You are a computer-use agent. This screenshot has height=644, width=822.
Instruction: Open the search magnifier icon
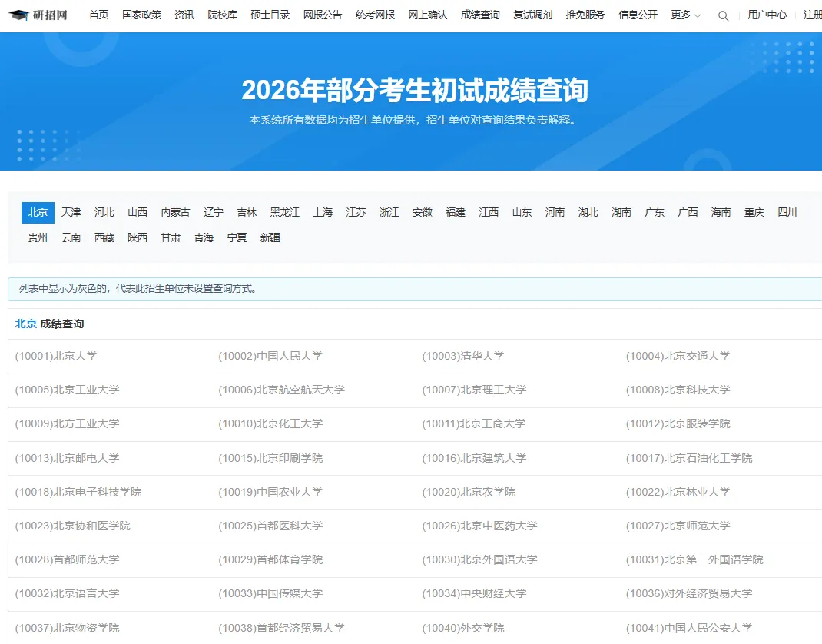click(x=723, y=15)
